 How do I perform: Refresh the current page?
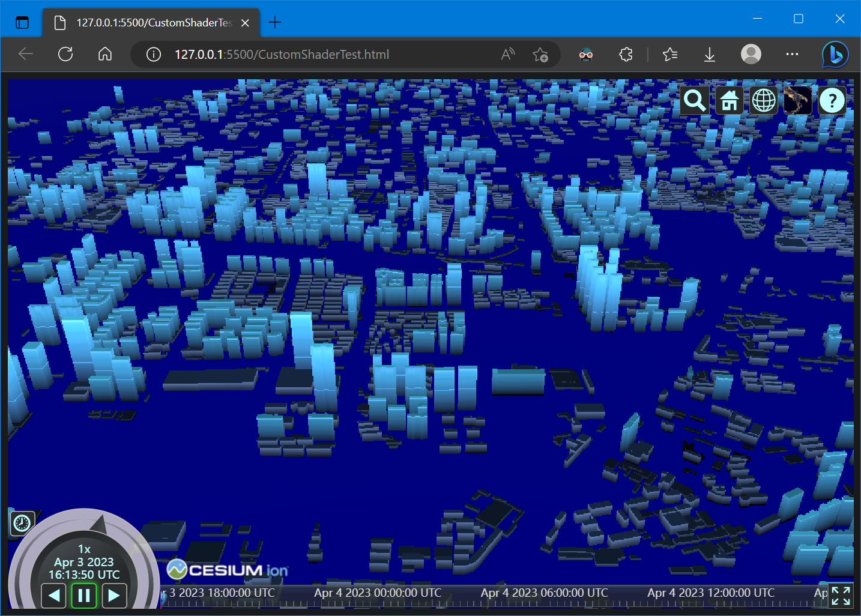[65, 55]
